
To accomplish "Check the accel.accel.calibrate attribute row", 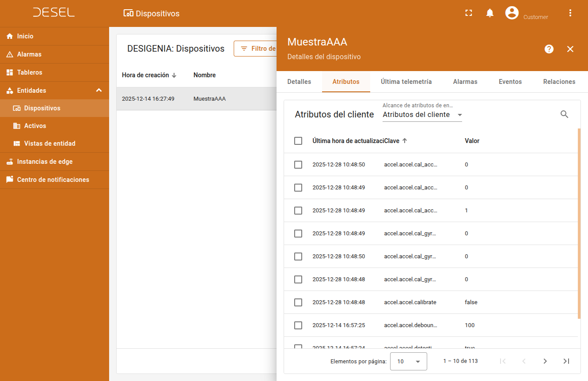I will [298, 302].
